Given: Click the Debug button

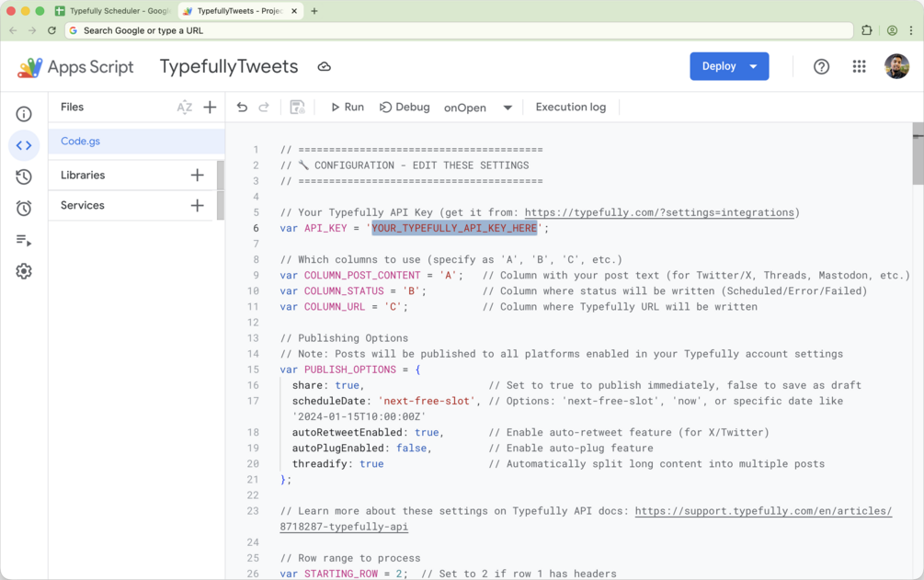Looking at the screenshot, I should [405, 108].
